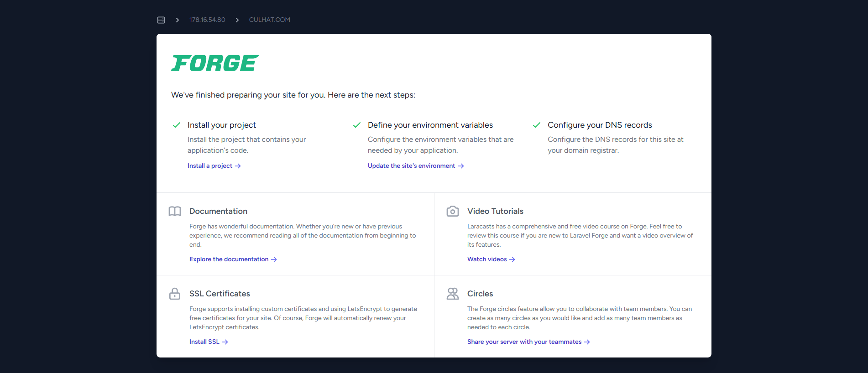Open the CULHAT.COM site breadcrumb
Image resolution: width=868 pixels, height=373 pixels.
[270, 20]
